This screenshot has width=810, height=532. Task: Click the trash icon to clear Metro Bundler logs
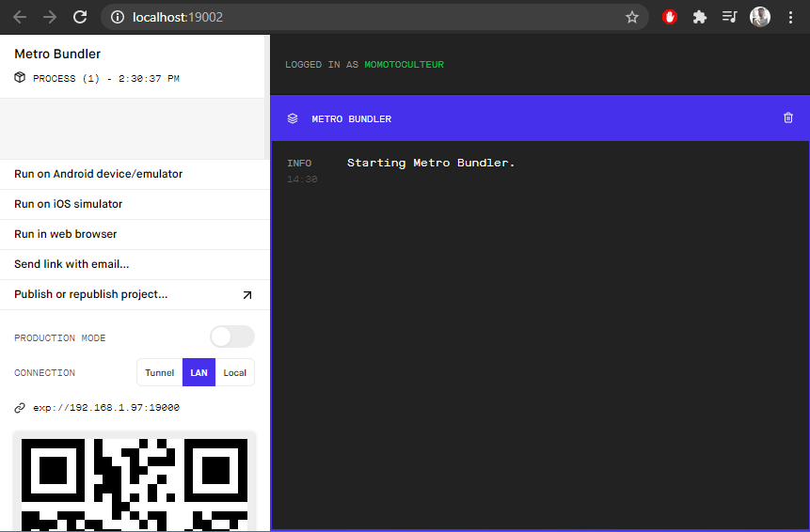click(788, 118)
